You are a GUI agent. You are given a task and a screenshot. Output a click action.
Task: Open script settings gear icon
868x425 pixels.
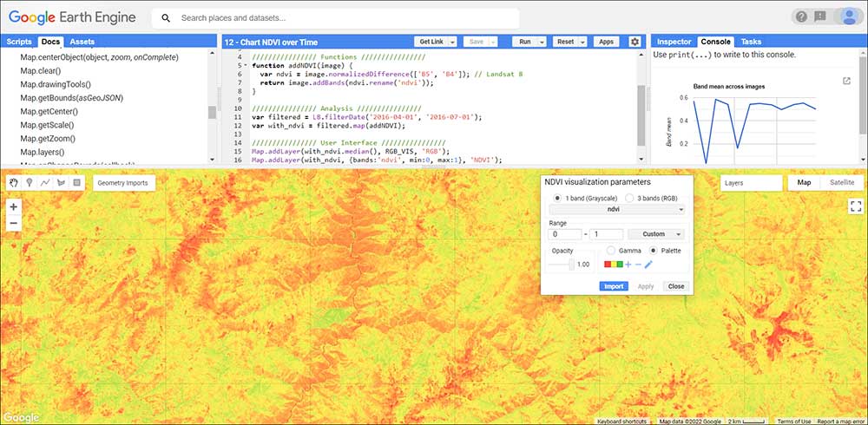(x=635, y=42)
